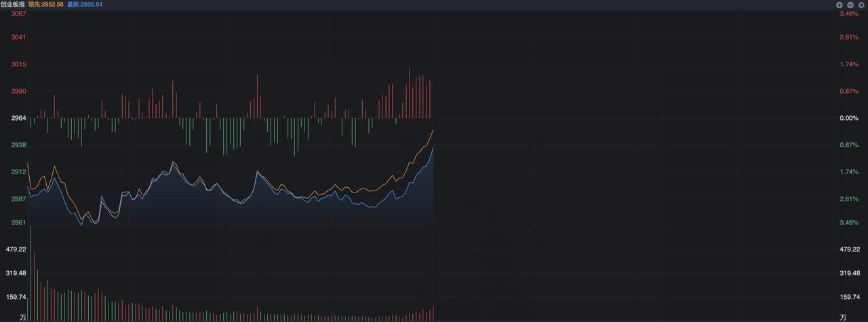Click the latest endpoint of orange leading line

pyautogui.click(x=433, y=129)
